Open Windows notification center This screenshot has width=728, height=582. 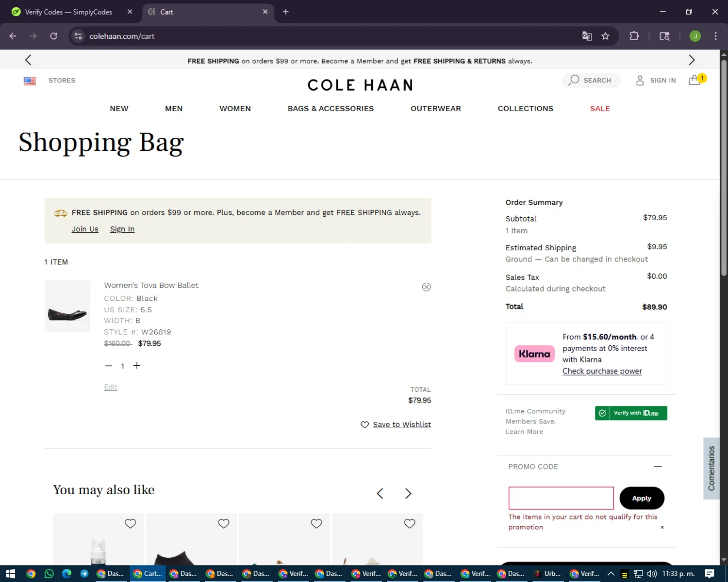(710, 574)
